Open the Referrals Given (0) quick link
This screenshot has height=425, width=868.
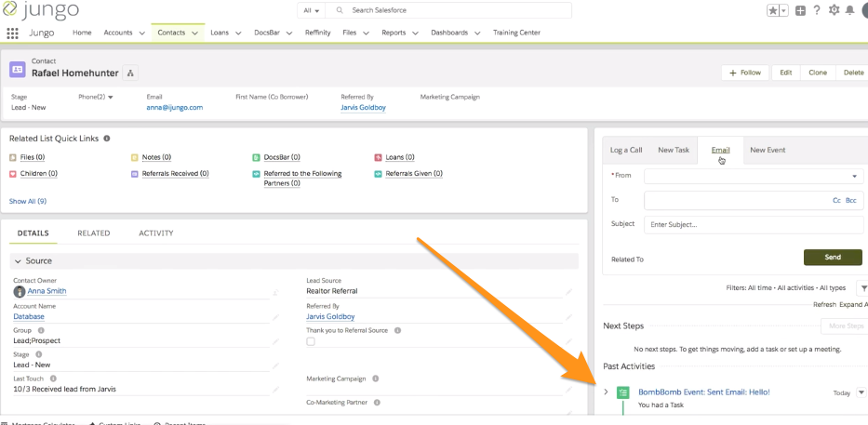(414, 174)
